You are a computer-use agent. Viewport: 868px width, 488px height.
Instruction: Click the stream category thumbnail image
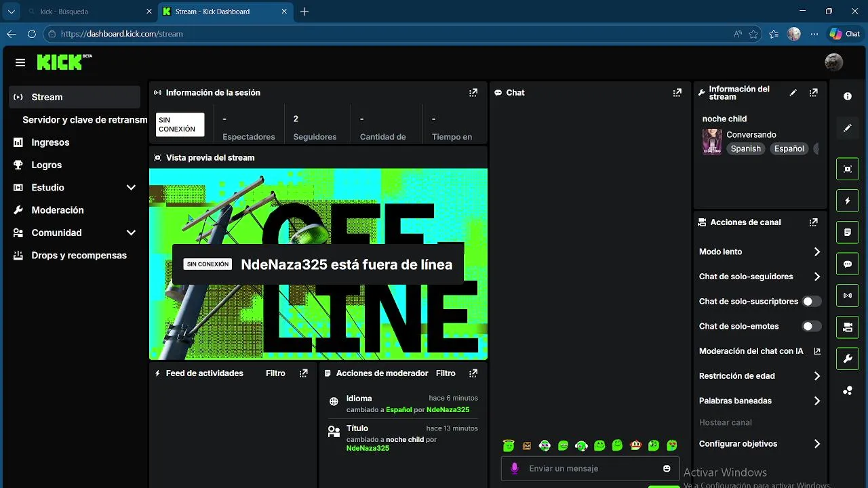712,142
